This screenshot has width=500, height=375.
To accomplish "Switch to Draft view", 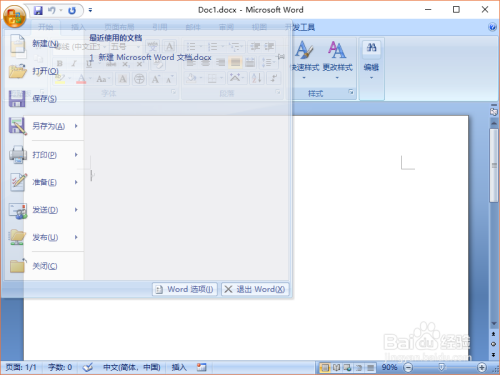I will pos(370,368).
